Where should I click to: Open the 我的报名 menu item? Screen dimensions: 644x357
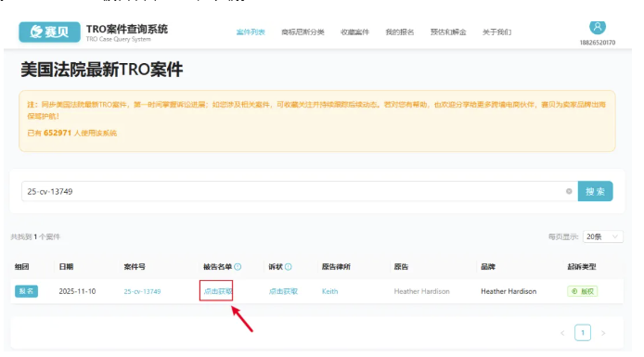(400, 32)
